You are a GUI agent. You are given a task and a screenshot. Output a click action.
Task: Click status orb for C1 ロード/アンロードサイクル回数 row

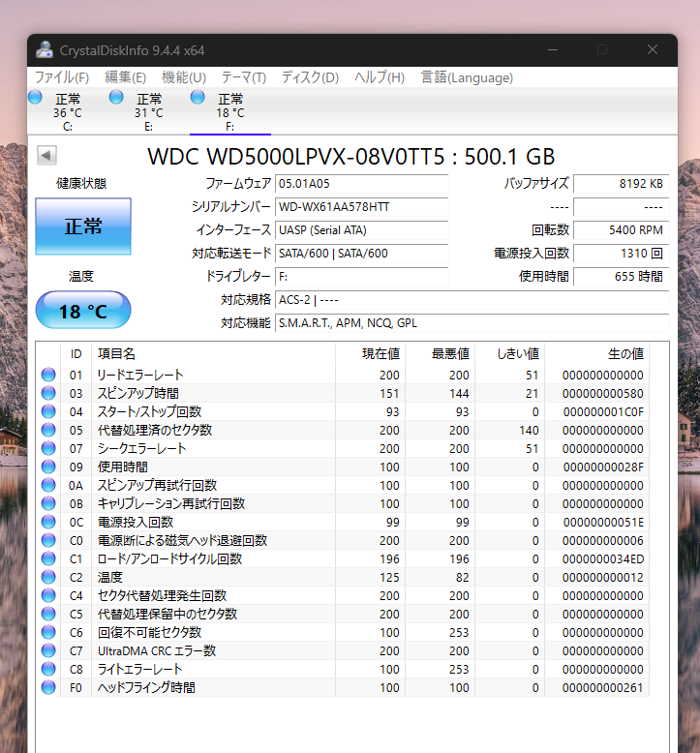tap(48, 558)
